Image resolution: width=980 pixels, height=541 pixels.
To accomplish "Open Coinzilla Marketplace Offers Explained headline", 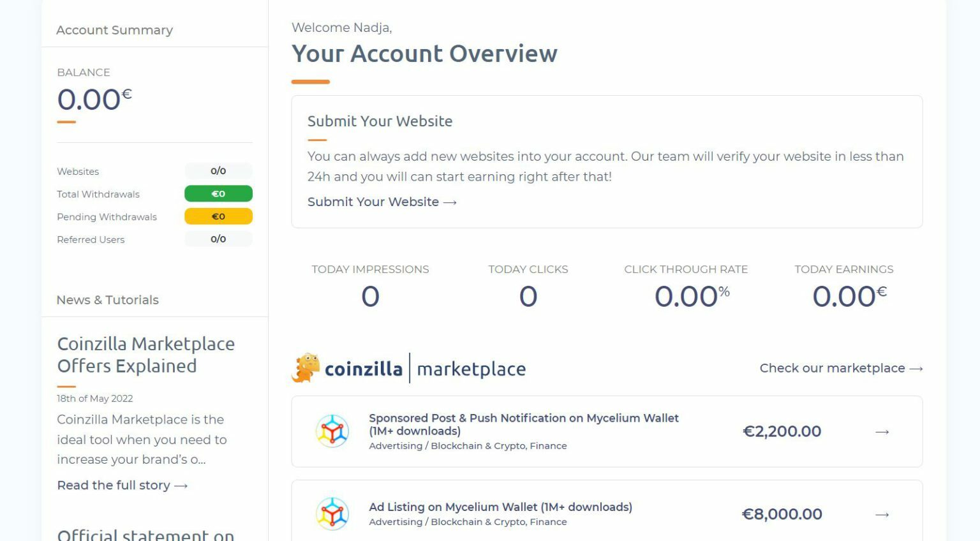I will tap(146, 355).
